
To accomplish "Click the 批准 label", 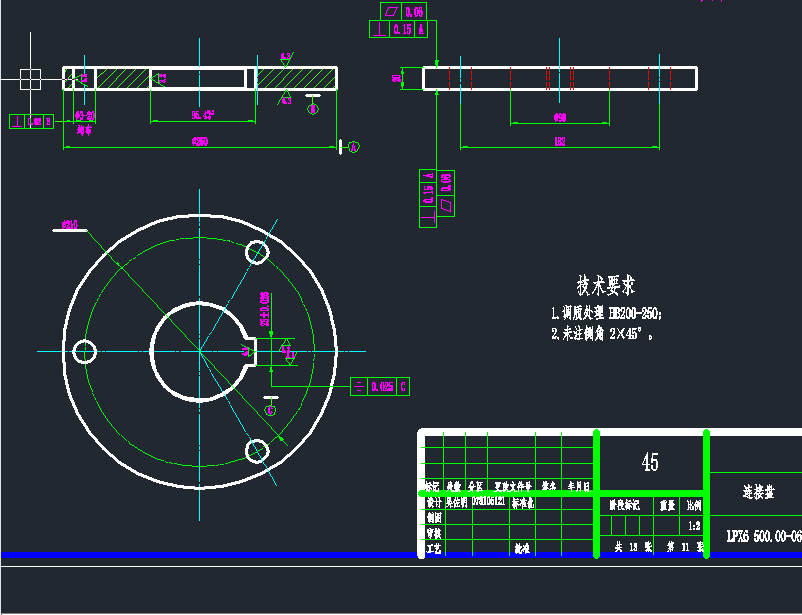I will click(x=522, y=548).
